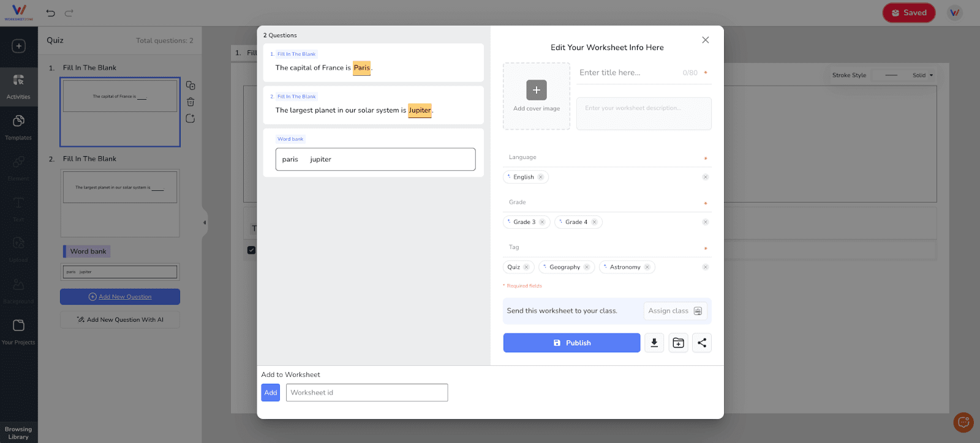Redo the last action
This screenshot has width=980, height=443.
pyautogui.click(x=69, y=13)
